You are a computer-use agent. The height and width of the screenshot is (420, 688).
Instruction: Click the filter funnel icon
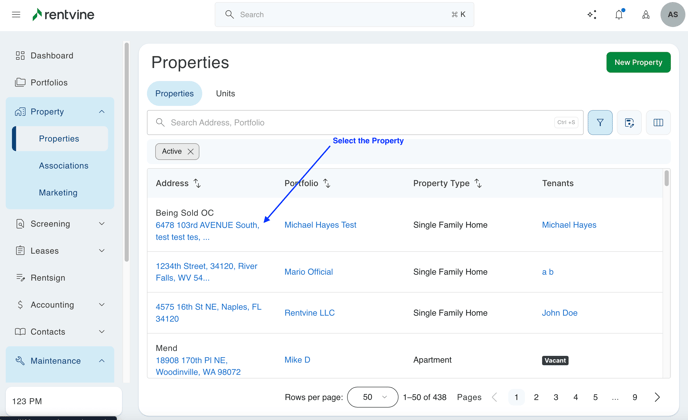point(600,123)
